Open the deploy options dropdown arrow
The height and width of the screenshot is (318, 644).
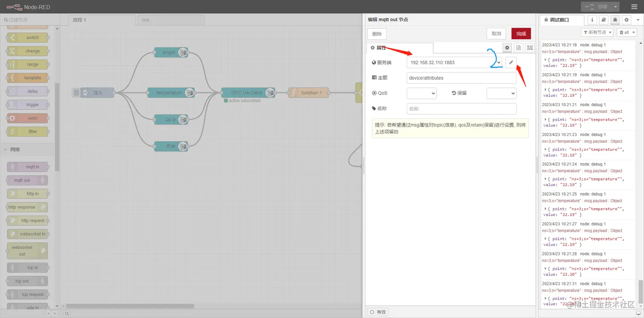[x=615, y=7]
